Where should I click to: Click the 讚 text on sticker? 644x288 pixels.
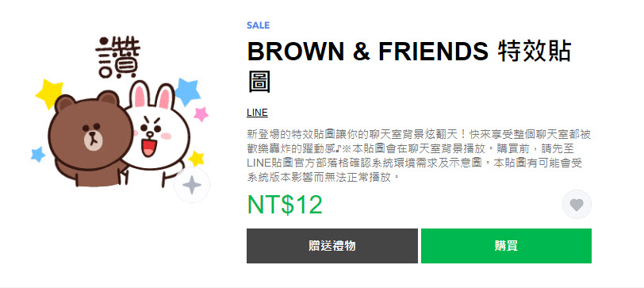pos(118,58)
